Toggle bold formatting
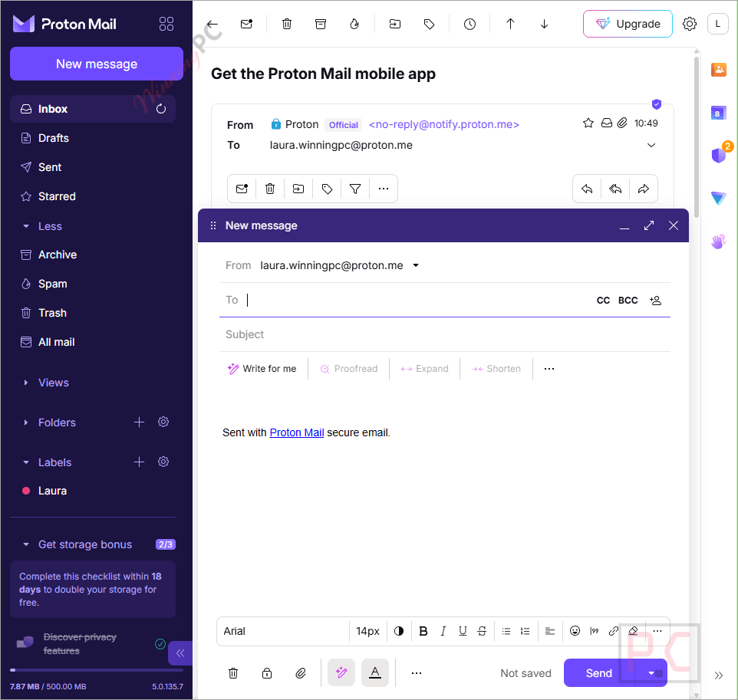Image resolution: width=738 pixels, height=700 pixels. pos(423,631)
